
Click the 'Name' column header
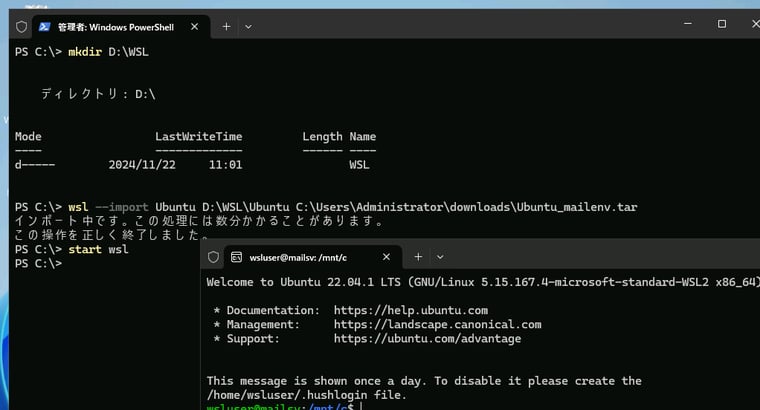pyautogui.click(x=363, y=137)
